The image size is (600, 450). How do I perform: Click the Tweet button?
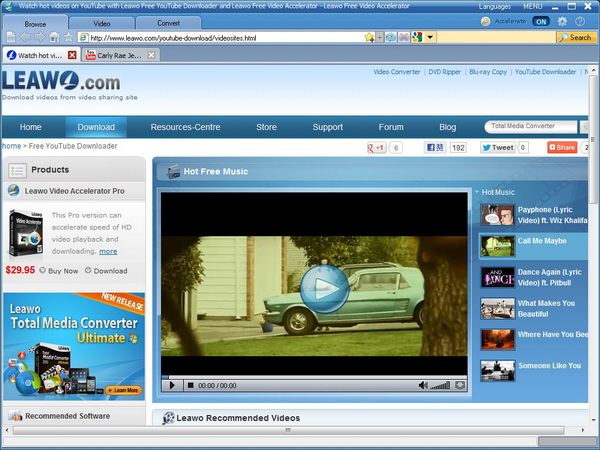coord(498,147)
